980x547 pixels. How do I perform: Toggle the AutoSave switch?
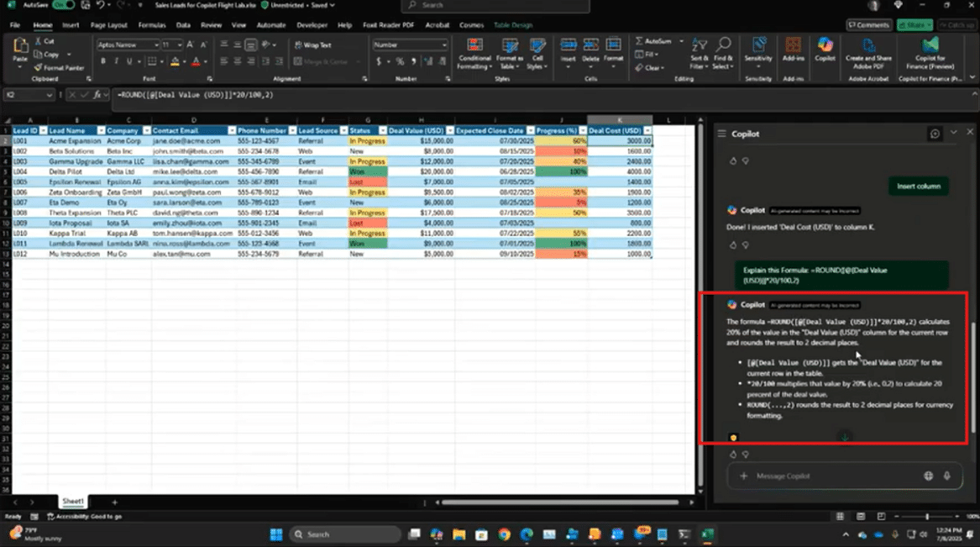pyautogui.click(x=63, y=5)
